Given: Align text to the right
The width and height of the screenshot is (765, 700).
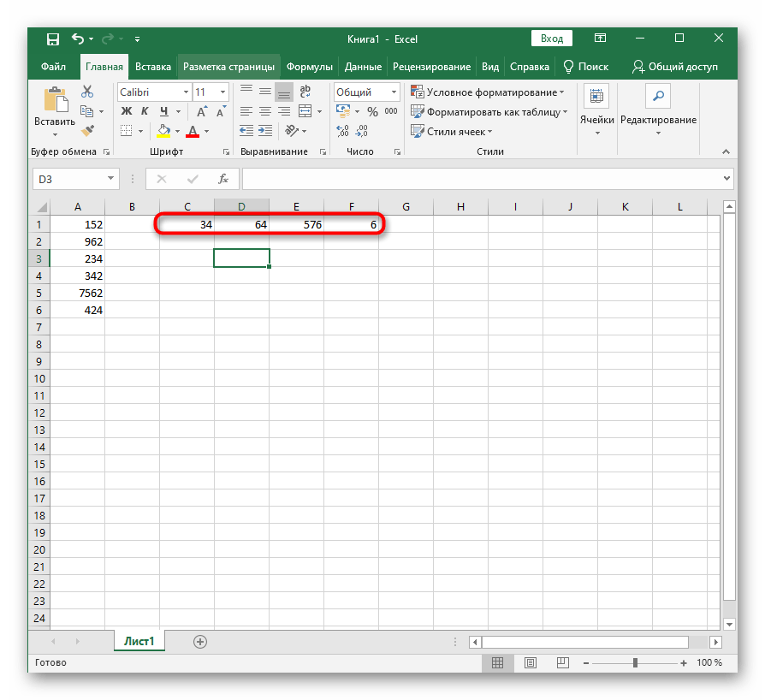Looking at the screenshot, I should point(284,112).
